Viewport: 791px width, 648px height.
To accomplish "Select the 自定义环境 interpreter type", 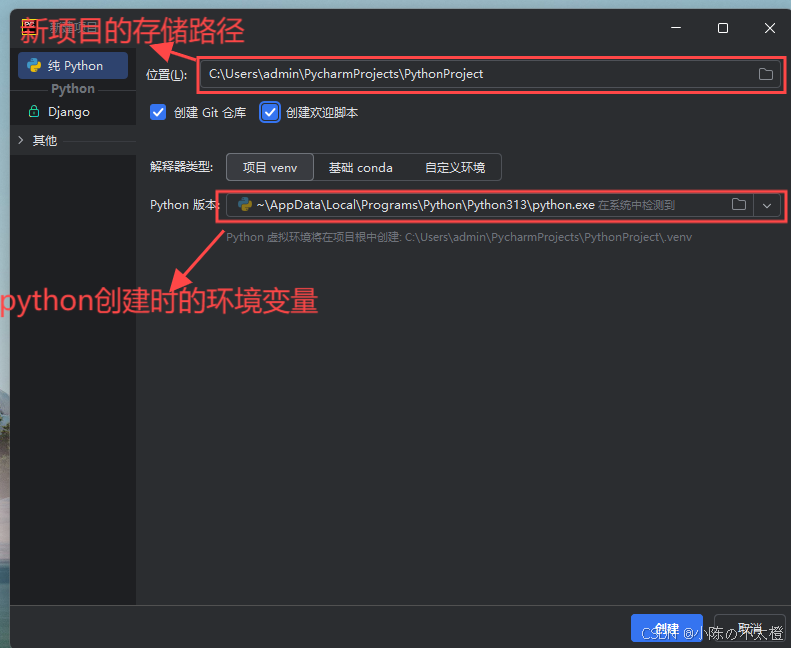I will (455, 167).
